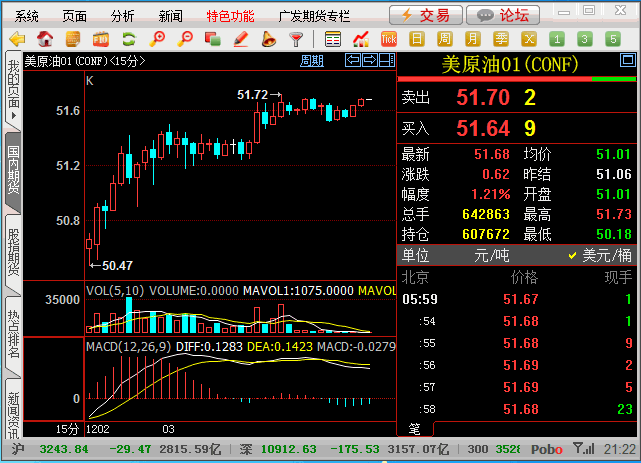This screenshot has width=641, height=463.
Task: Open the 周期 period selector
Action: (x=312, y=61)
